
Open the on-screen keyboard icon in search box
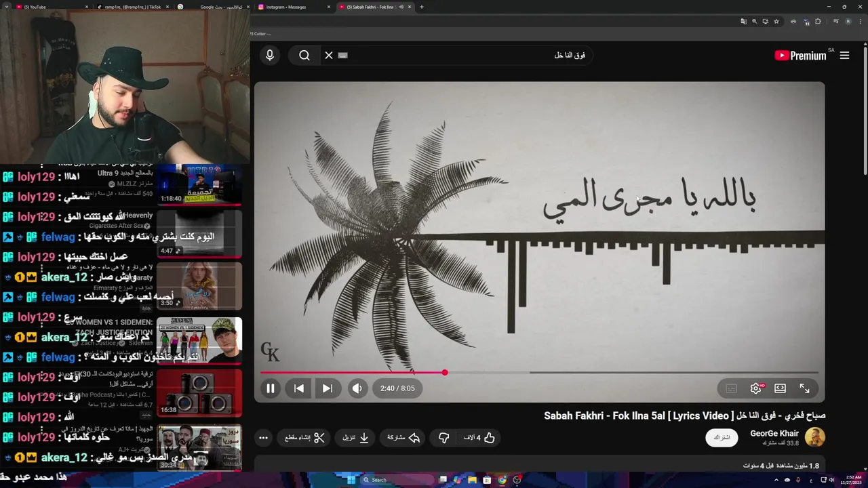pyautogui.click(x=342, y=56)
